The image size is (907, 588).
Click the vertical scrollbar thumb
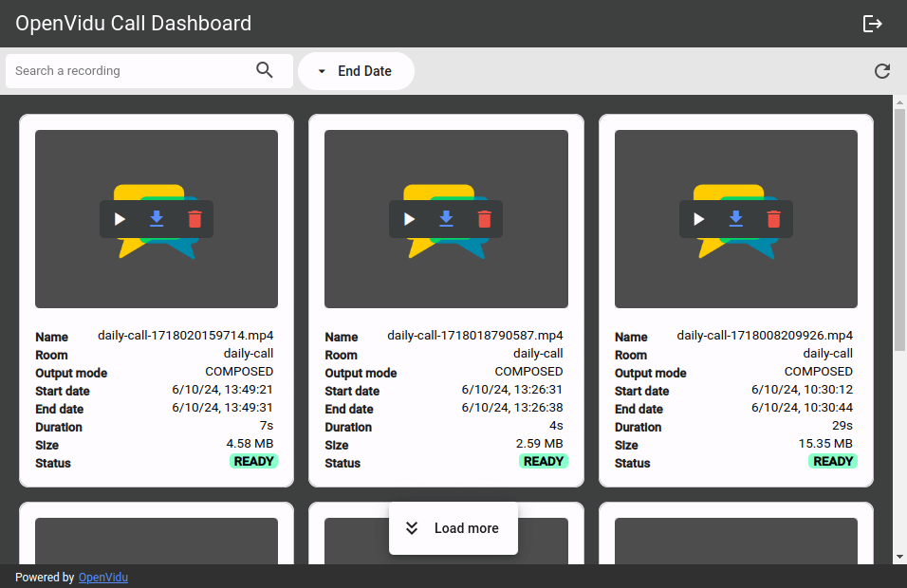click(x=899, y=230)
